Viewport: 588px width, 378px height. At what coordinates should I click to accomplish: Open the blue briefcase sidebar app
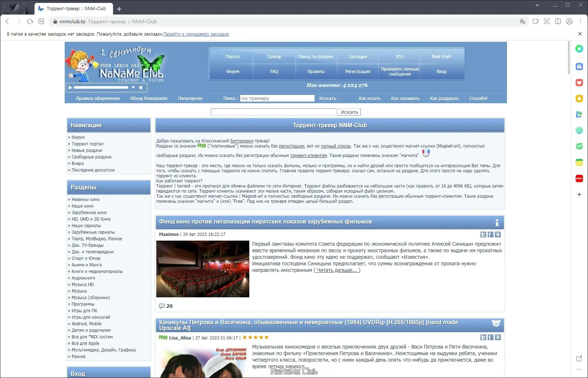coord(579,67)
